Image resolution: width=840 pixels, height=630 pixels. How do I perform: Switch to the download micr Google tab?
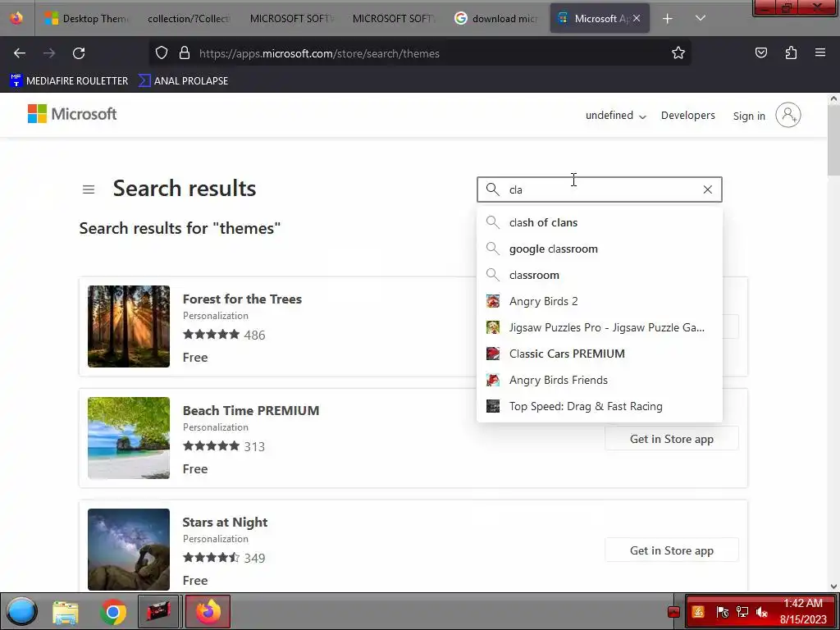[496, 19]
